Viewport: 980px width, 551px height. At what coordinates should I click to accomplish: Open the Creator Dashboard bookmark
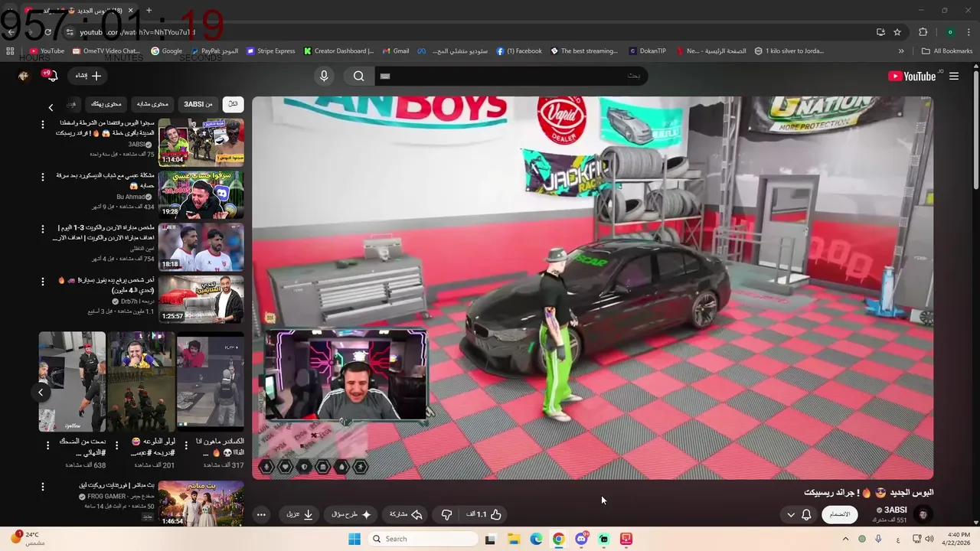click(x=338, y=51)
